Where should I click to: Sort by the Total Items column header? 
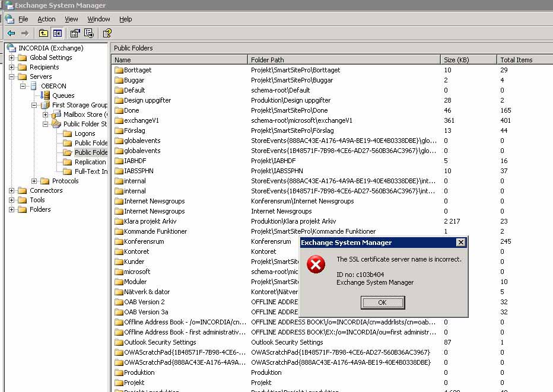point(525,59)
